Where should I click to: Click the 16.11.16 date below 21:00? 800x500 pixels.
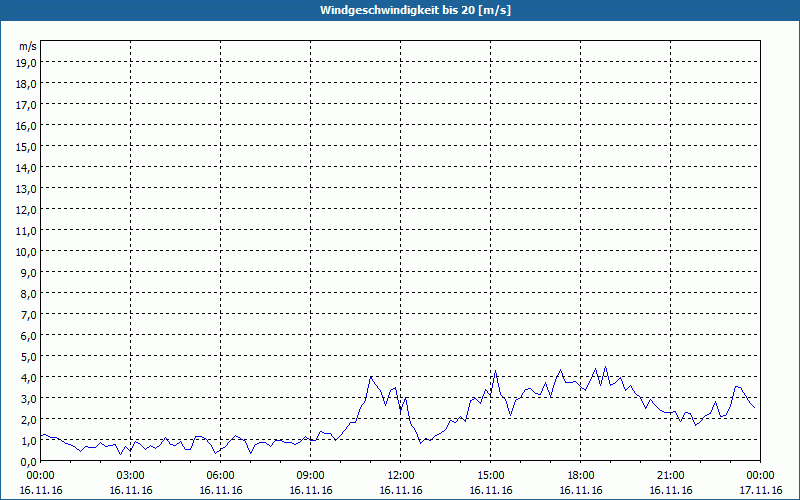tap(670, 490)
